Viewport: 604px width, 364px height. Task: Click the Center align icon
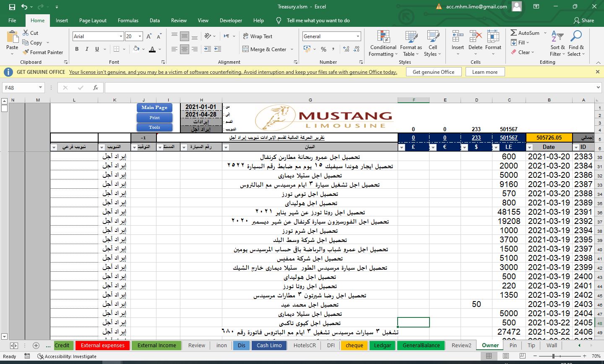coord(185,49)
